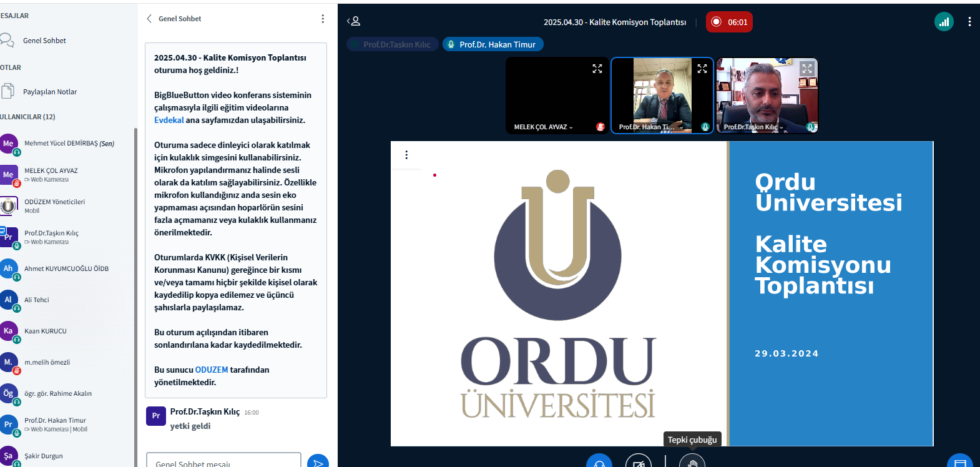
Task: Click microphone icon on Prof.Dr.Taşkın Kılıç video
Action: point(810,127)
